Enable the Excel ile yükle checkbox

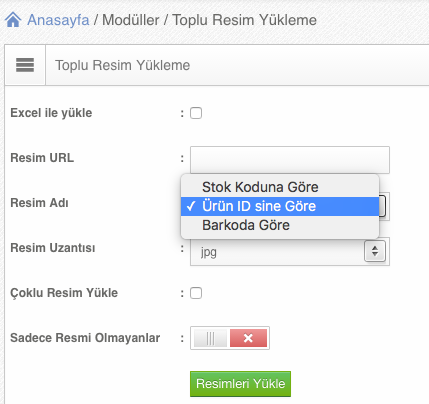pos(196,113)
